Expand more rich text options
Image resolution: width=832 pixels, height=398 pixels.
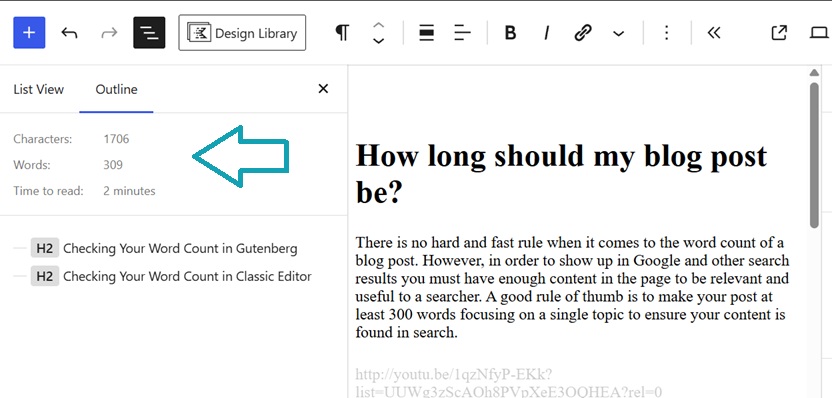point(618,33)
